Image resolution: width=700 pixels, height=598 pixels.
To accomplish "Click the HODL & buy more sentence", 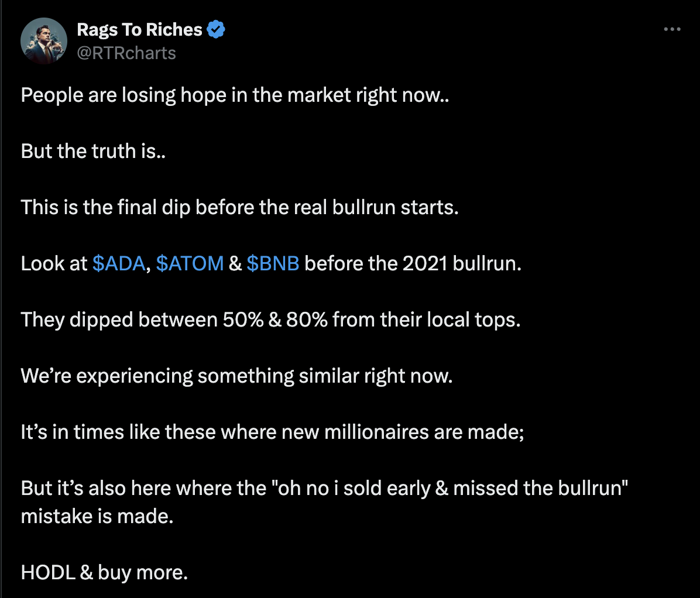I will [103, 572].
